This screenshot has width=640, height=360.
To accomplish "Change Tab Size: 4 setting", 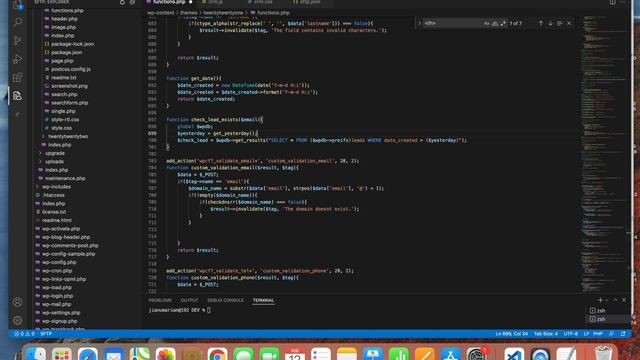I will [546, 334].
